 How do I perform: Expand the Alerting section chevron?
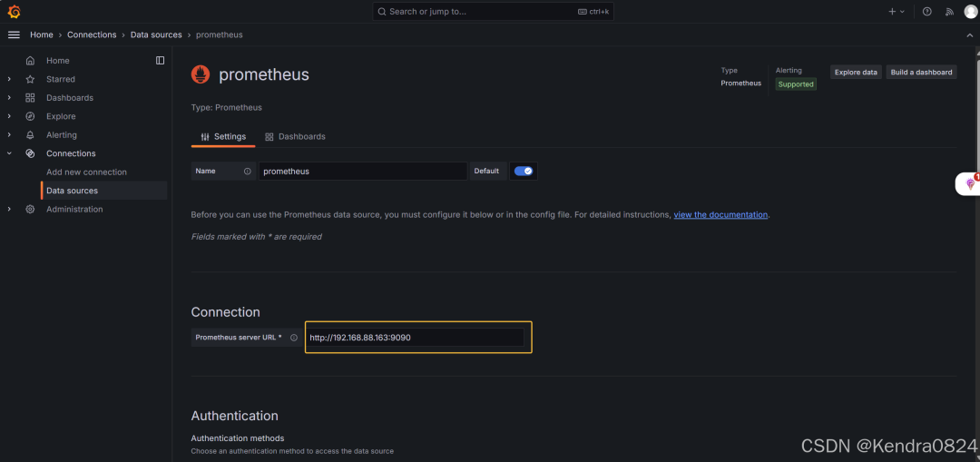point(9,135)
